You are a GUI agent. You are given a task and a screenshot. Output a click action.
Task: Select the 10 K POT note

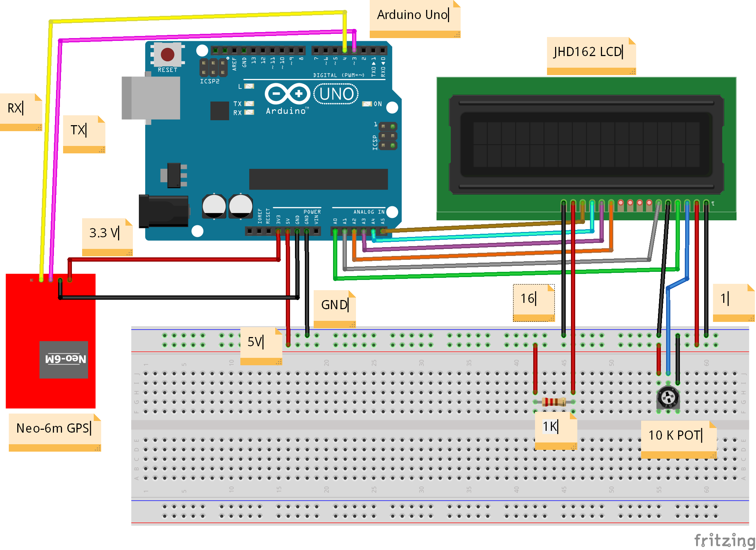click(679, 439)
